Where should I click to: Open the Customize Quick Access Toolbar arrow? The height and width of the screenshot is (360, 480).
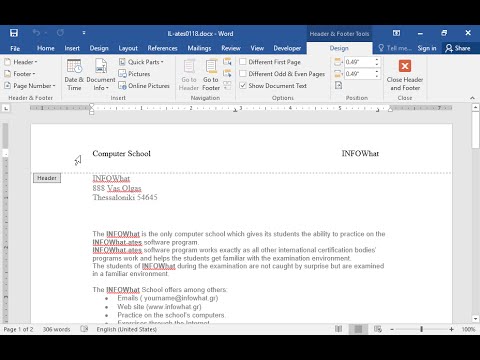point(84,33)
